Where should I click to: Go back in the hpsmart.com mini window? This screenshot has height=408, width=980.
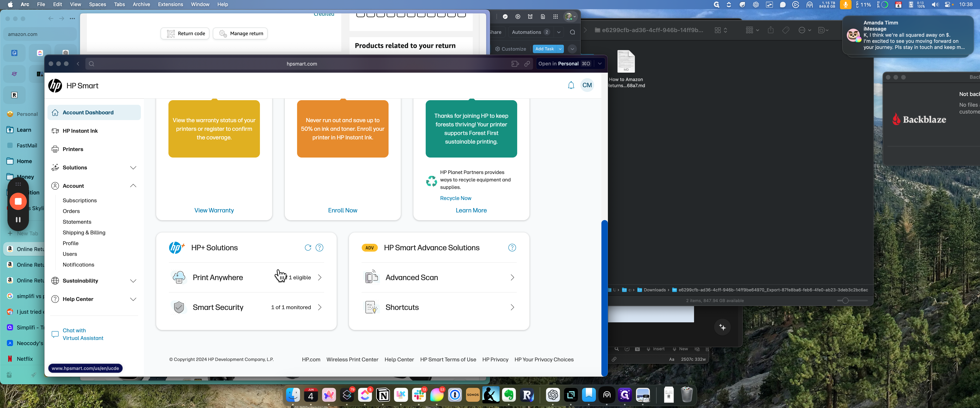78,64
